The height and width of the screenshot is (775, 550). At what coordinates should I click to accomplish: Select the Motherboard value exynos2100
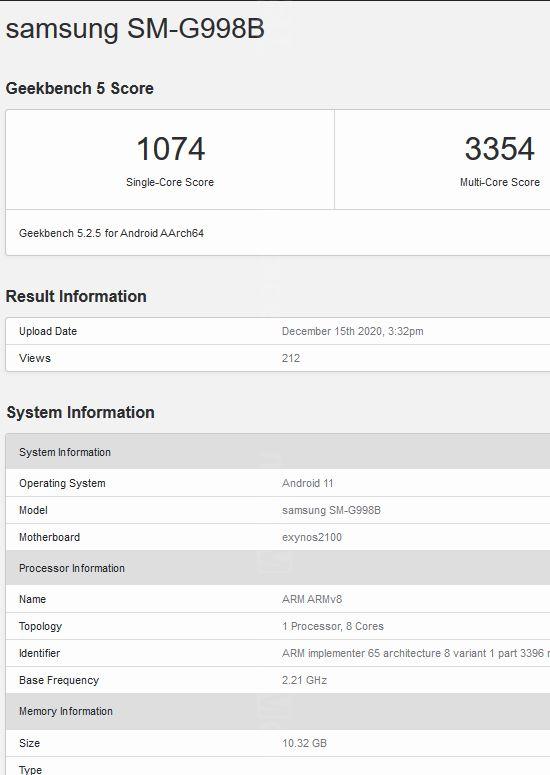point(311,537)
